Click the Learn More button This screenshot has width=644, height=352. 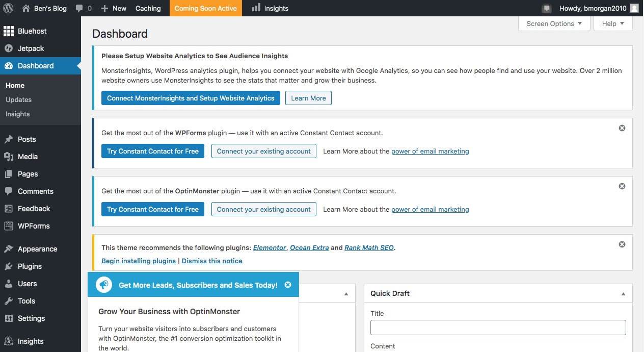click(308, 98)
